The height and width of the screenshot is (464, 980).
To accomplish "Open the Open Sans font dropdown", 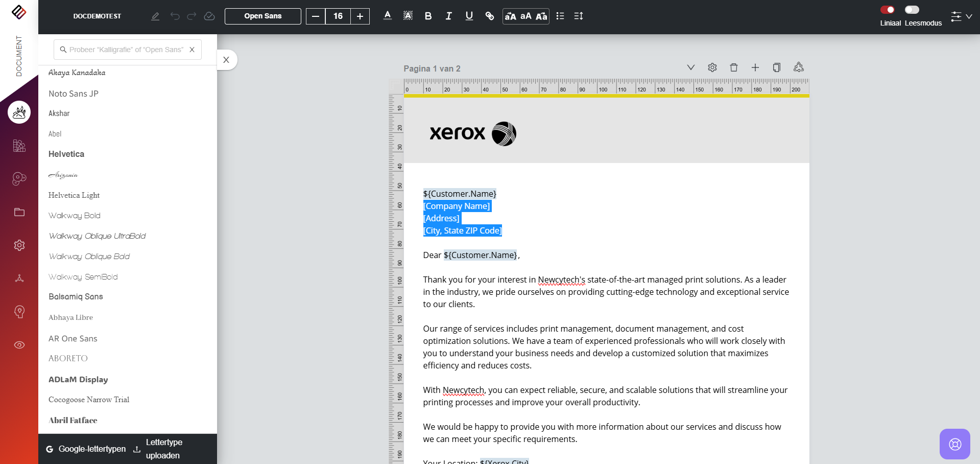I will pyautogui.click(x=263, y=16).
